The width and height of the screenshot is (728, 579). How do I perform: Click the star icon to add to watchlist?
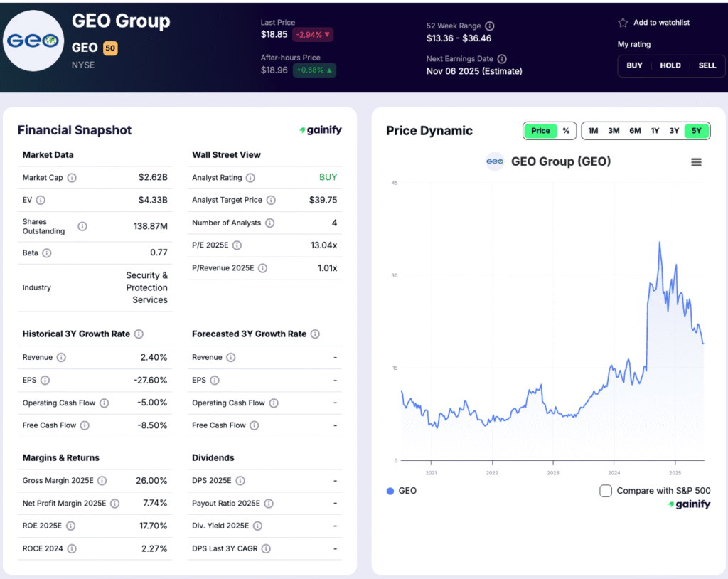click(623, 23)
